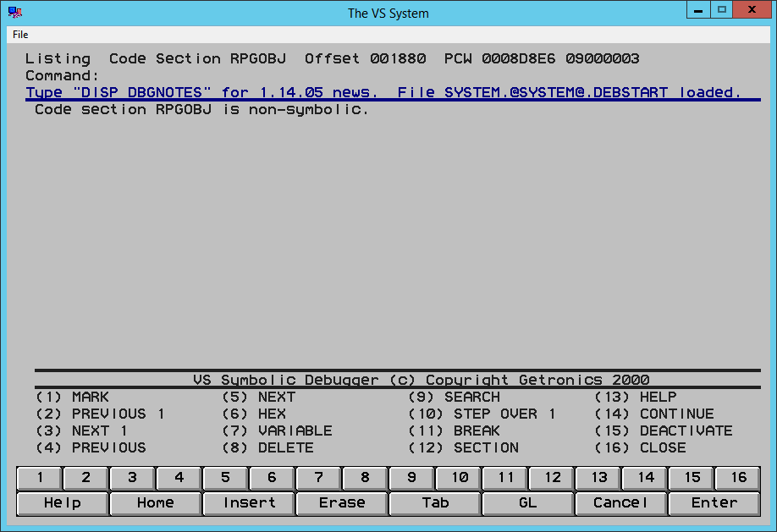Click the "(11) BREAK" menu text

454,431
